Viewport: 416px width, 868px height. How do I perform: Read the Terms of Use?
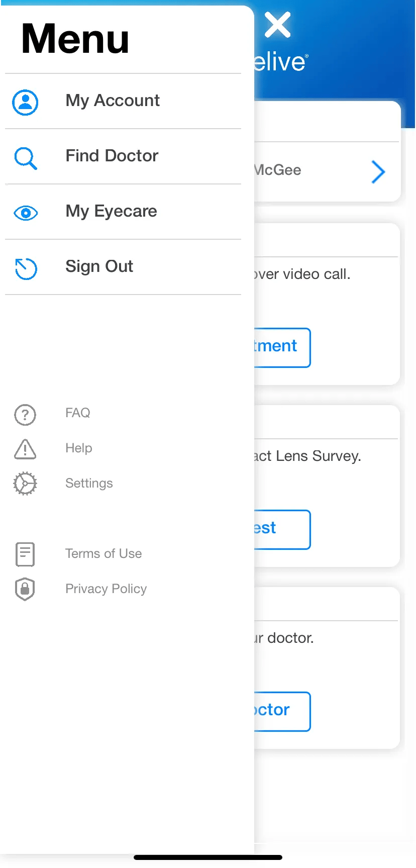tap(103, 553)
